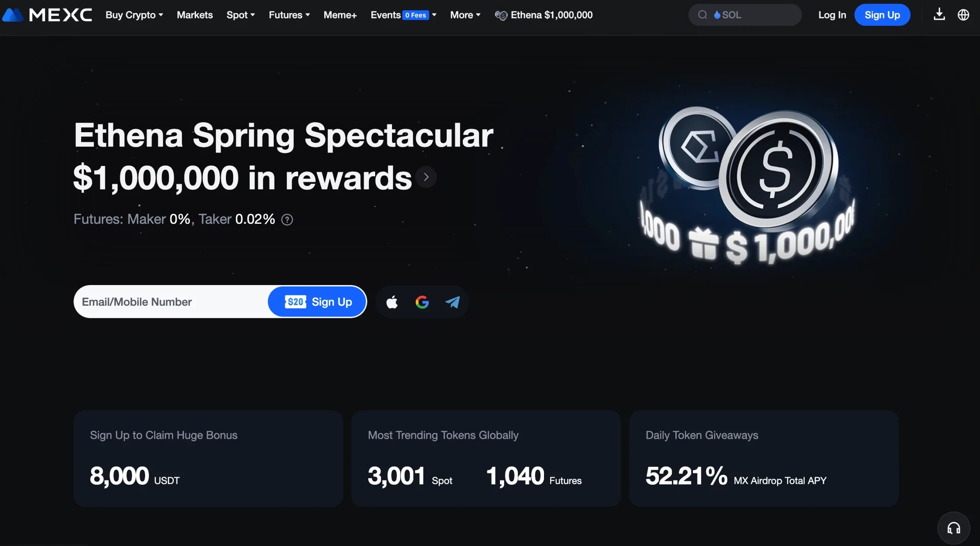Open the language globe icon
Screen dimensions: 980x546
964,15
